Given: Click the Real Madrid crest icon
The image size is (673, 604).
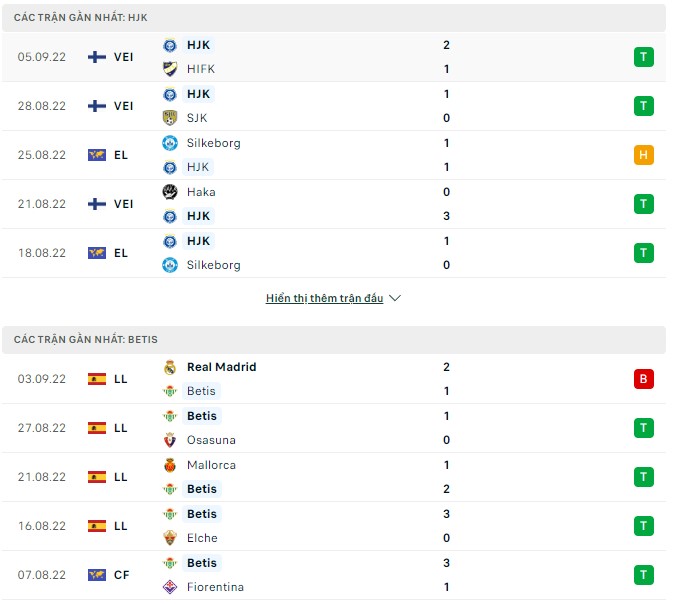Looking at the screenshot, I should pos(169,367).
